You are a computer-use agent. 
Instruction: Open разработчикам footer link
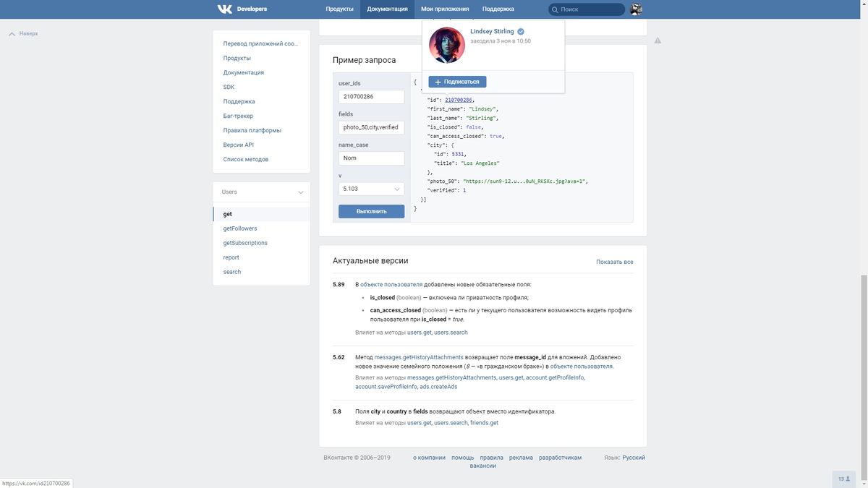click(560, 458)
